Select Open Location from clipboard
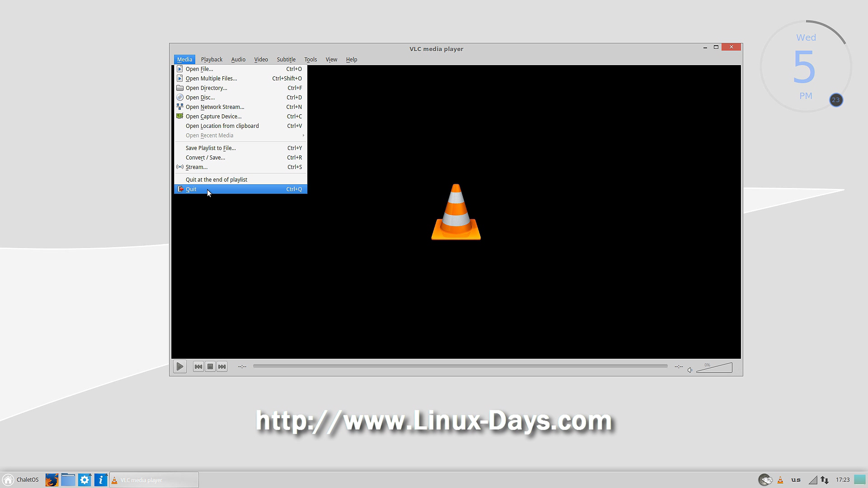 tap(241, 126)
